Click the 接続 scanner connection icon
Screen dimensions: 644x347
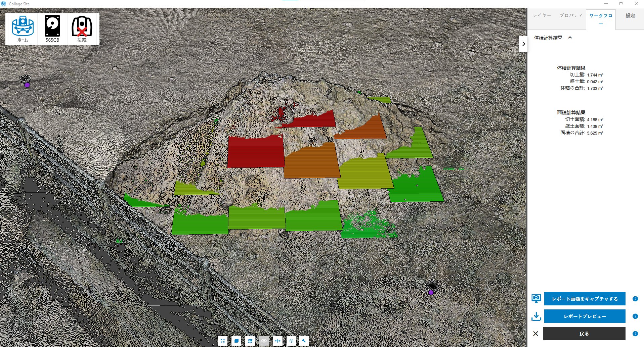[x=82, y=29]
